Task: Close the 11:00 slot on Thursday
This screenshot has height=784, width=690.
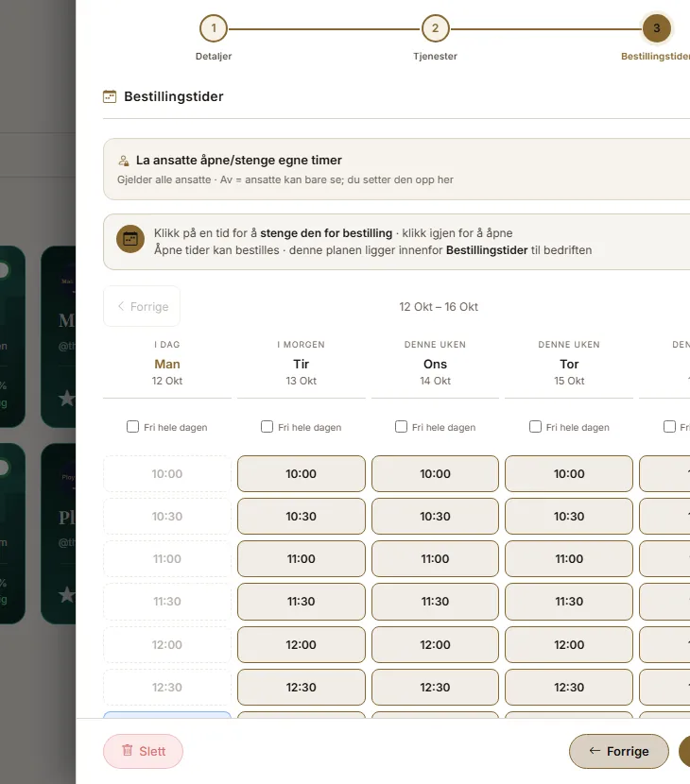Action: tap(569, 558)
